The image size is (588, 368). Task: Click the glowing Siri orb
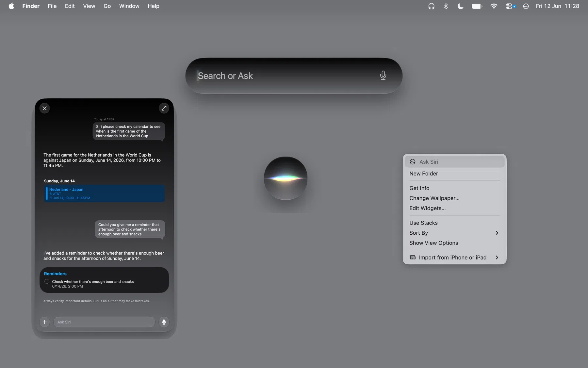pos(286,178)
